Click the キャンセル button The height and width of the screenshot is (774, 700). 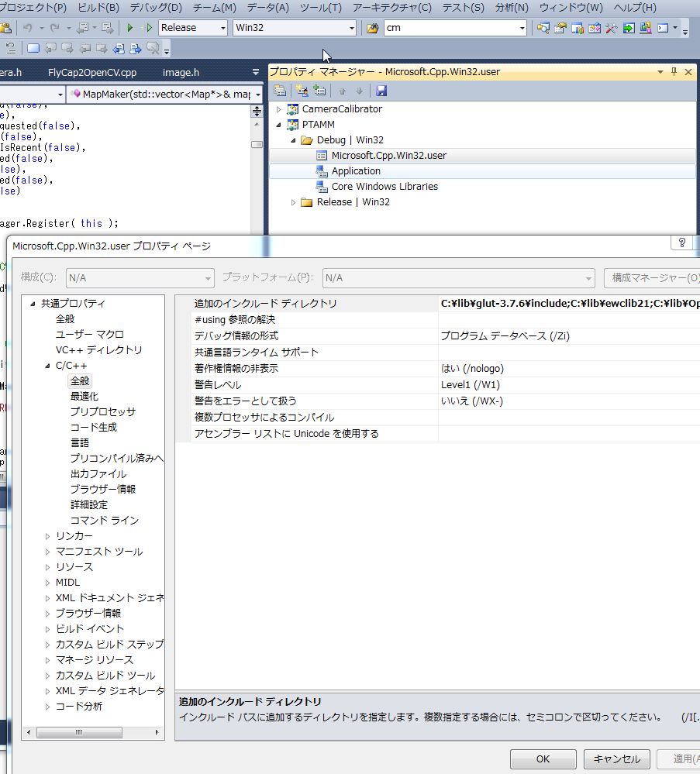pyautogui.click(x=616, y=759)
